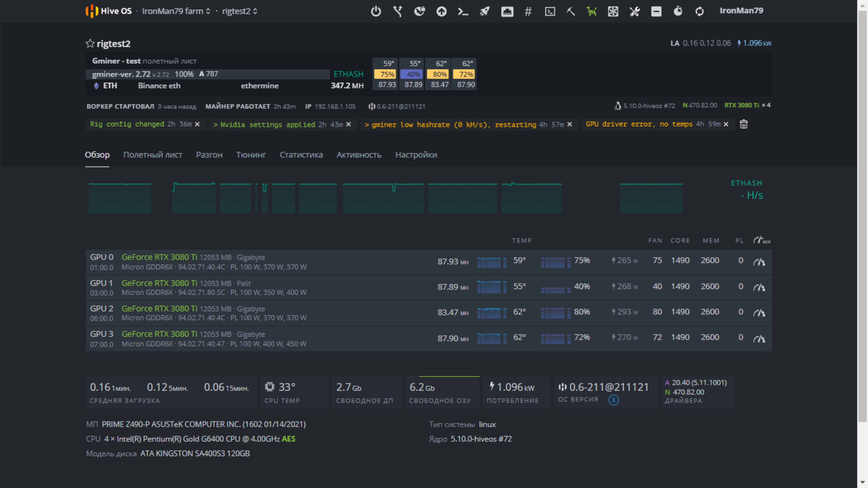Open the GPU 0 performance gauge icon
868x488 pixels.
click(x=759, y=262)
